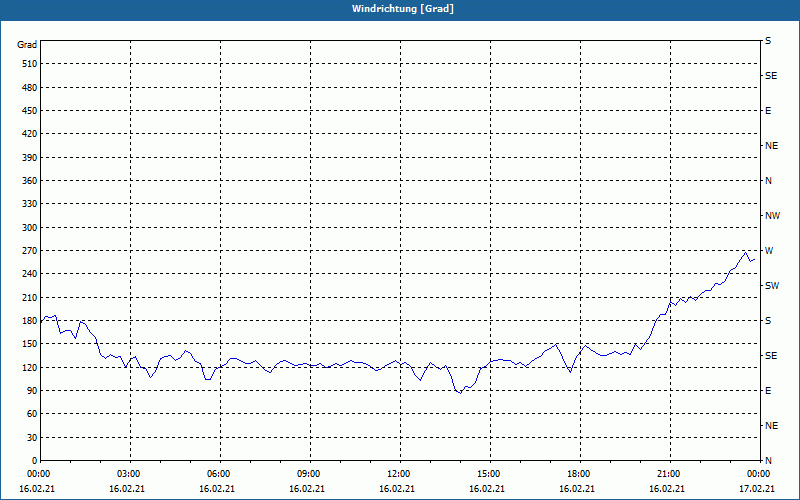Select the SW compass label
Viewport: 800px width, 500px height.
(x=772, y=286)
